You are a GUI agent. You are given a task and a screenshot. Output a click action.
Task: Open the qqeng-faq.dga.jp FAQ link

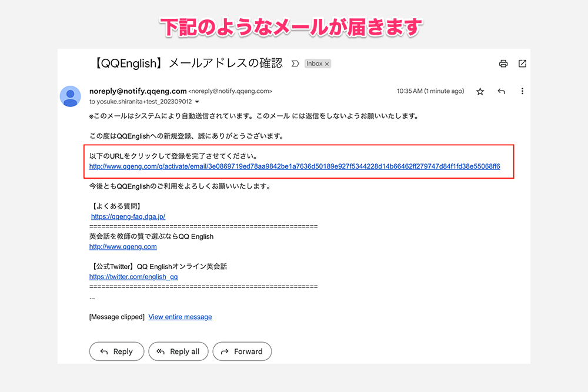click(x=128, y=217)
